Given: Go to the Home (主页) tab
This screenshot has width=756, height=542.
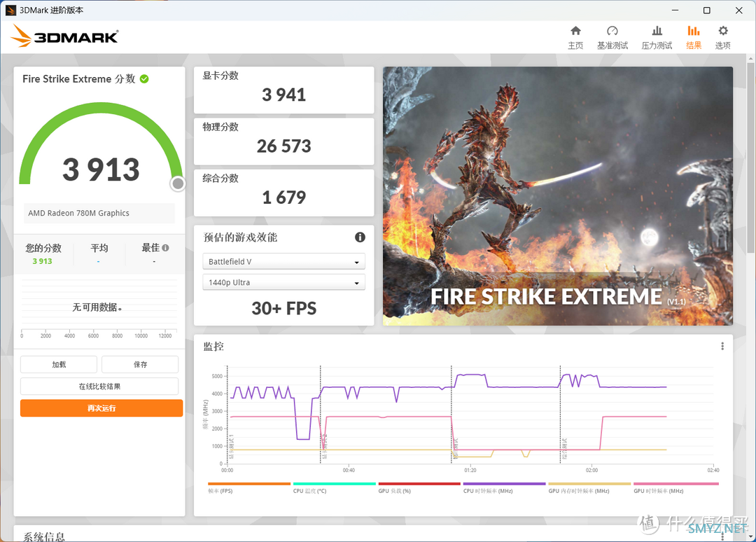Looking at the screenshot, I should pos(575,38).
